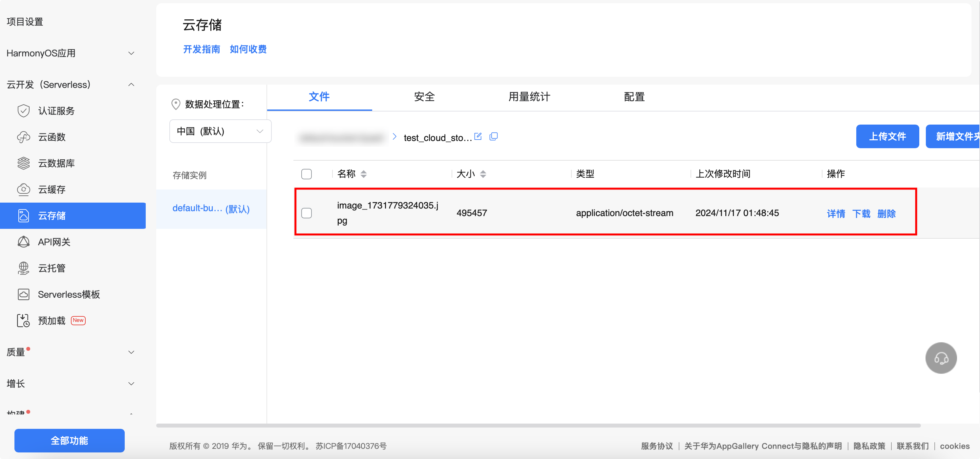Click the copy icon next to test_cloud_sto…

point(493,136)
